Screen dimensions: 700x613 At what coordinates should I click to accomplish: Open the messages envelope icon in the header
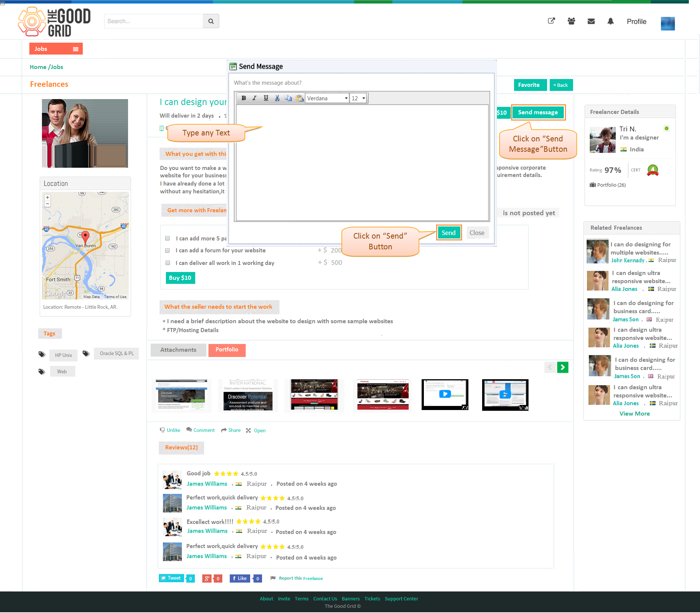[x=591, y=21]
